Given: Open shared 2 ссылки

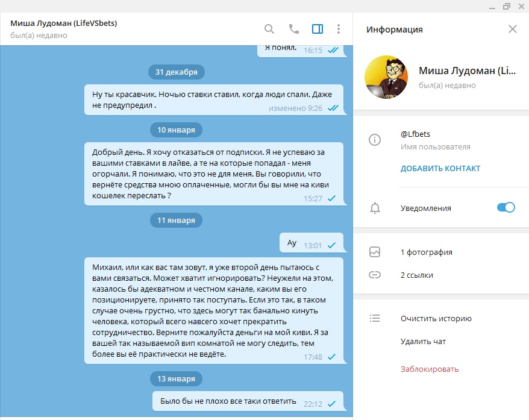Looking at the screenshot, I should (x=417, y=275).
